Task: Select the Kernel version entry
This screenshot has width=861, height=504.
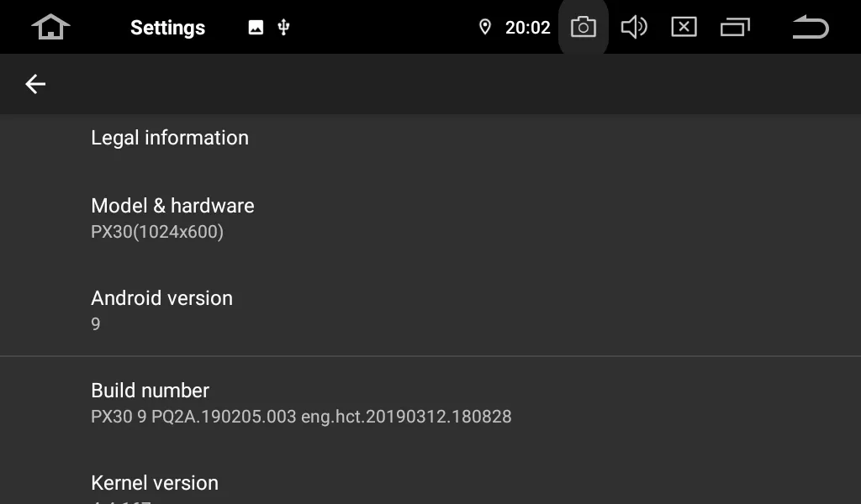Action: coord(155,483)
